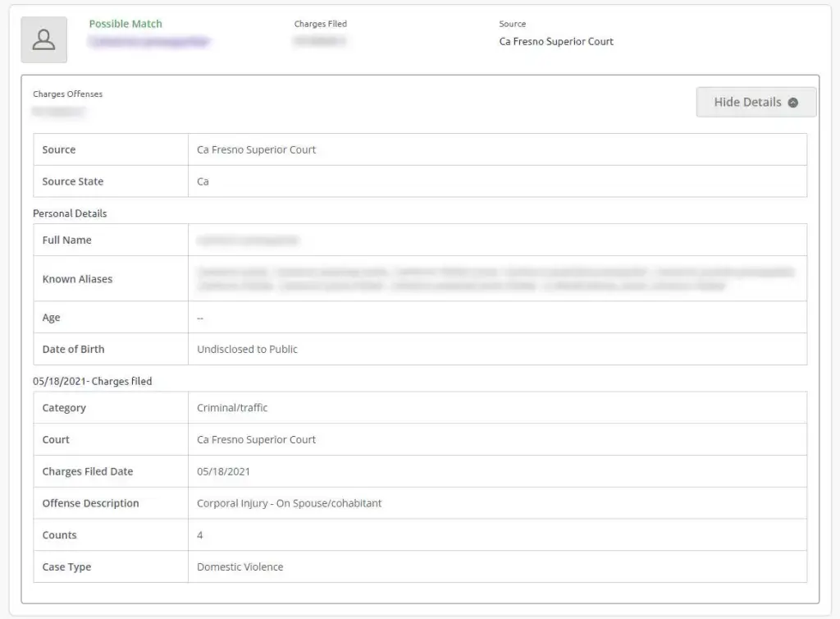The width and height of the screenshot is (840, 619).
Task: Click the Charges Filed Date 05/18/2021 value
Action: click(223, 471)
